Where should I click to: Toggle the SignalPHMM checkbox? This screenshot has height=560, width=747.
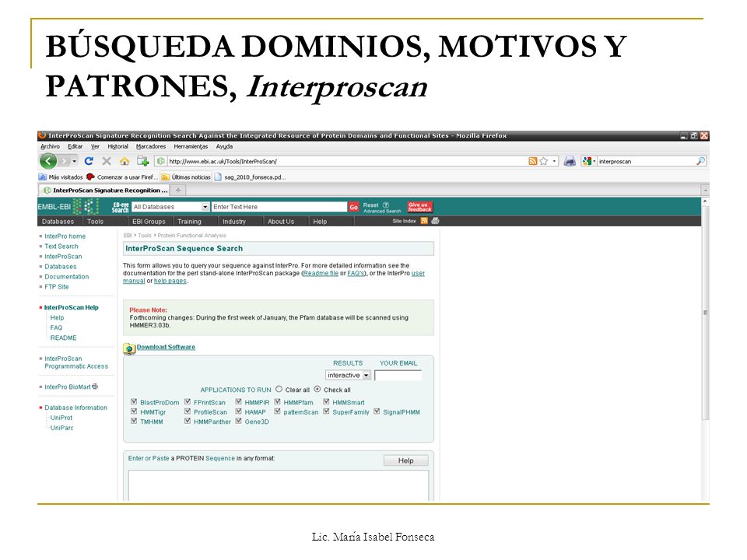[377, 411]
